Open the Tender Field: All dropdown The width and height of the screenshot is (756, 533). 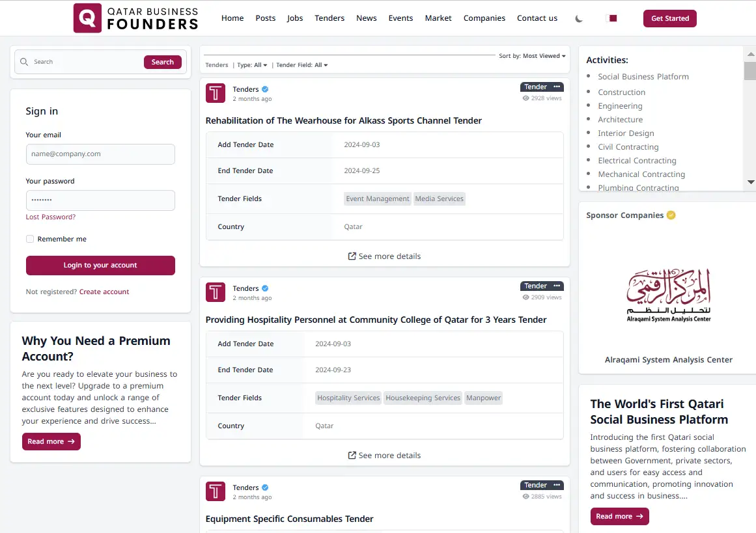point(301,65)
